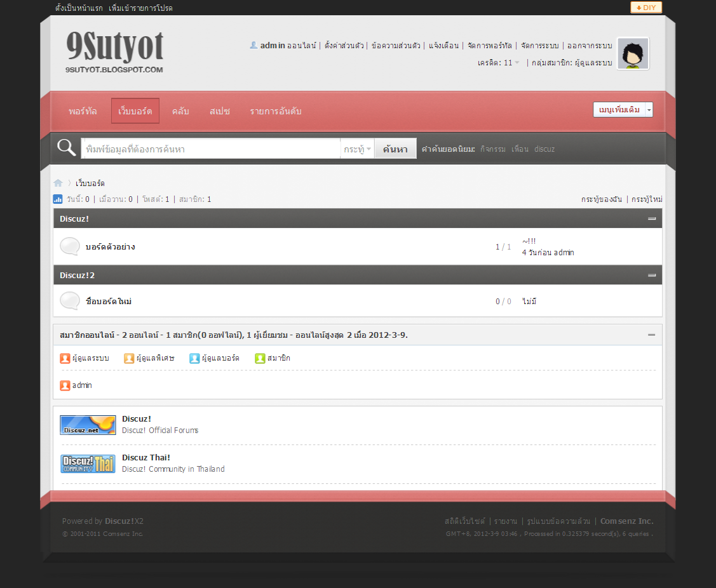Screen dimensions: 716x588
Task: Click the blue statistics chart icon
Action: point(58,199)
